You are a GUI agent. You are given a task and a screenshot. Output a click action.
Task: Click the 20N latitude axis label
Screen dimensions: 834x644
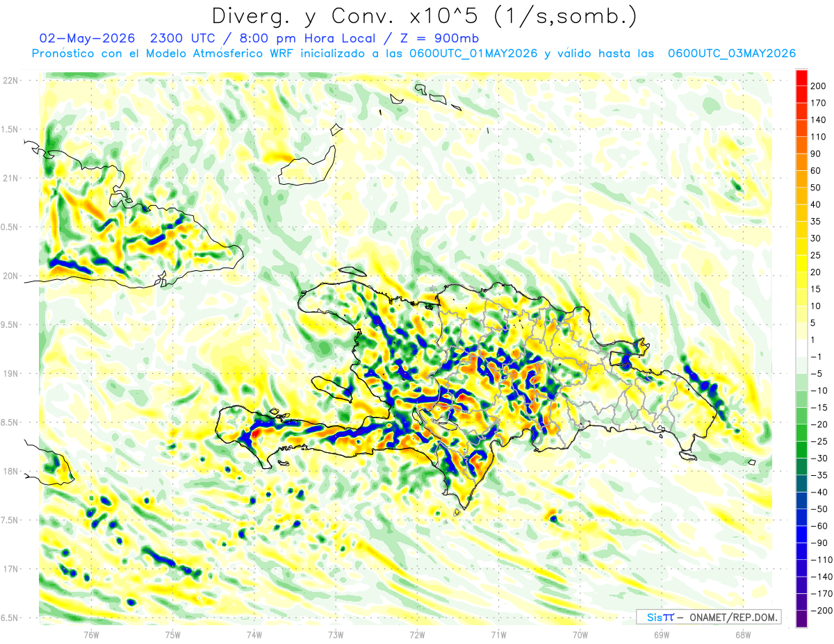click(x=10, y=276)
